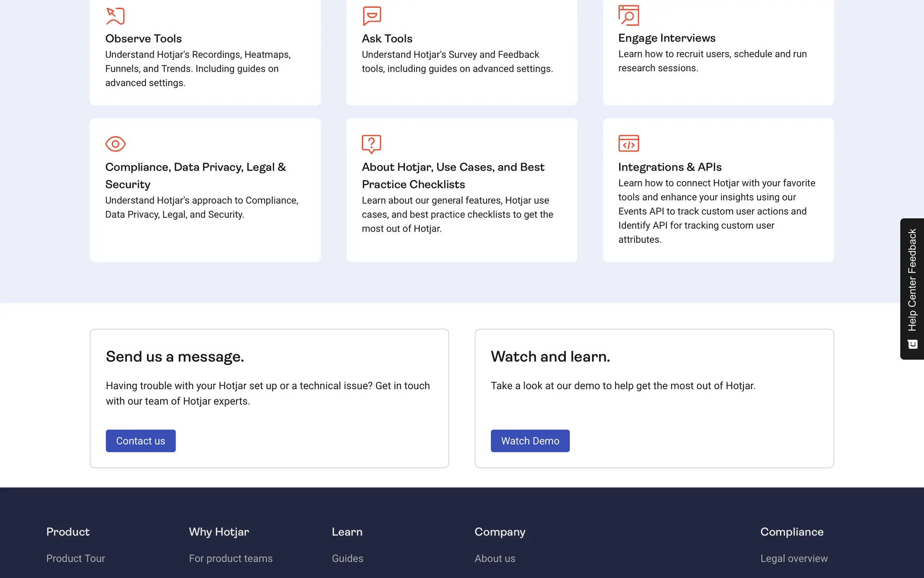Image resolution: width=924 pixels, height=578 pixels.
Task: Open the Engage Interviews category heading
Action: (x=667, y=38)
